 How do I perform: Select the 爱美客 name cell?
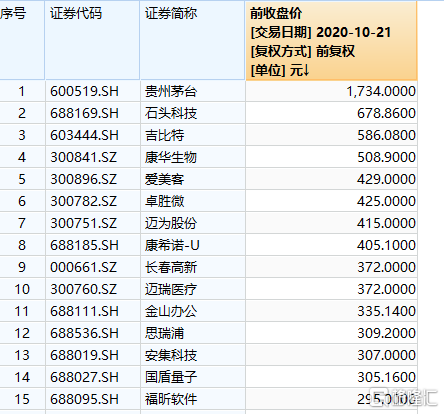[164, 179]
